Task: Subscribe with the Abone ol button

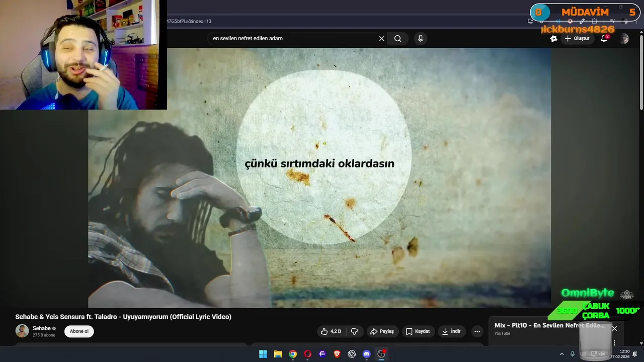Action: coord(79,331)
